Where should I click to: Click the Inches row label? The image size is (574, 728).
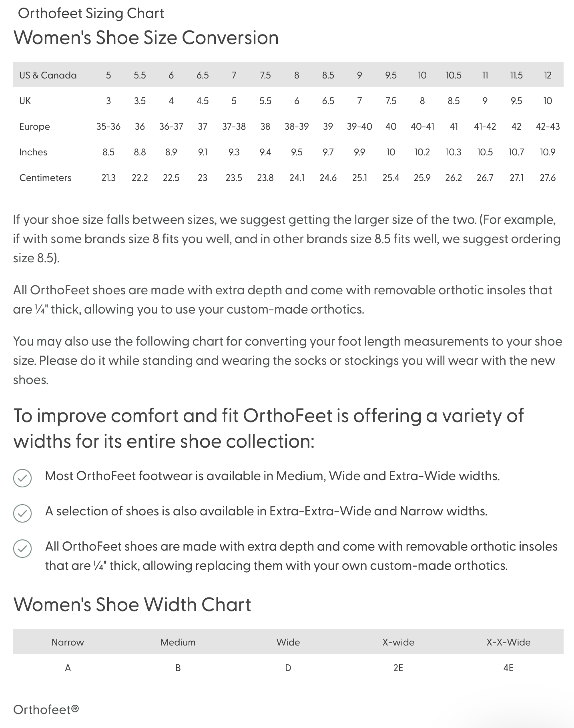pos(33,152)
